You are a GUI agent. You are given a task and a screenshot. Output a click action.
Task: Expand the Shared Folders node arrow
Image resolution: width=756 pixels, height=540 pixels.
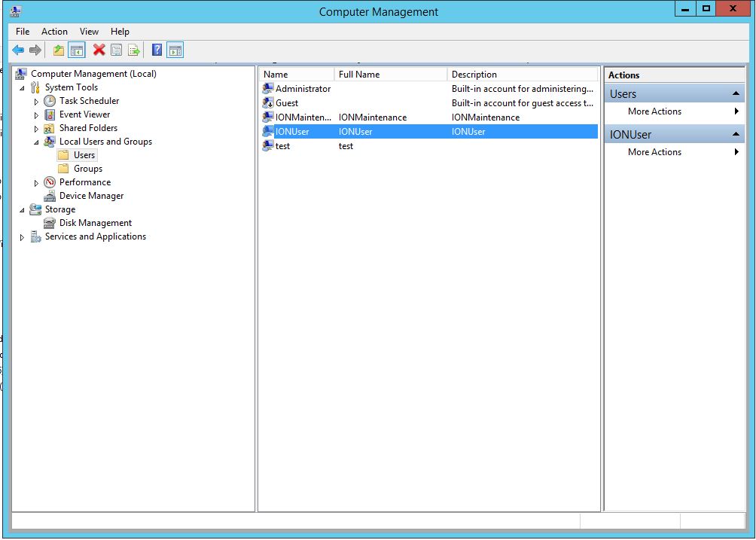[36, 129]
